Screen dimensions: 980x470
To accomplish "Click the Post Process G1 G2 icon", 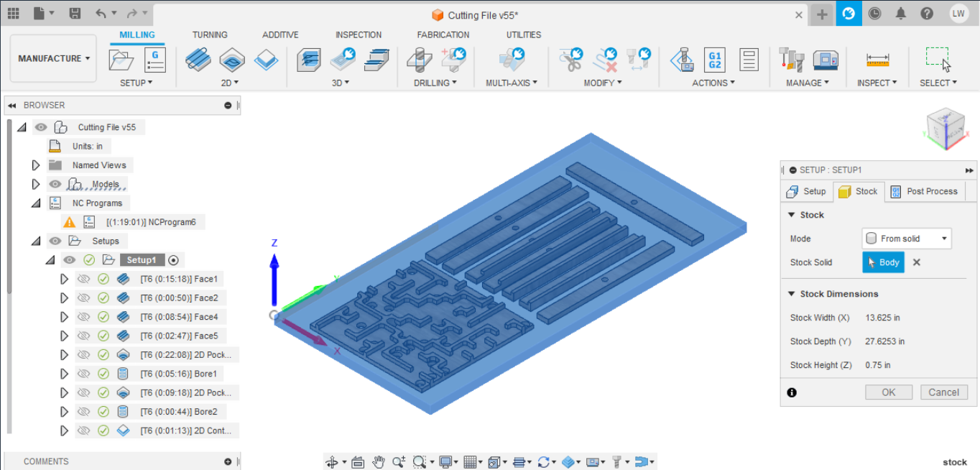I will point(715,60).
